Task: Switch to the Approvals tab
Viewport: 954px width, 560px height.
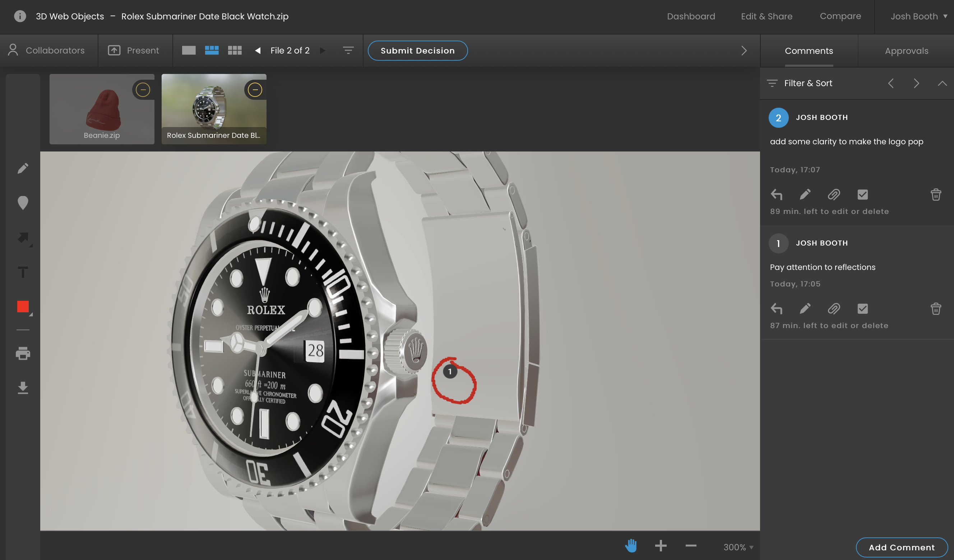Action: tap(906, 51)
